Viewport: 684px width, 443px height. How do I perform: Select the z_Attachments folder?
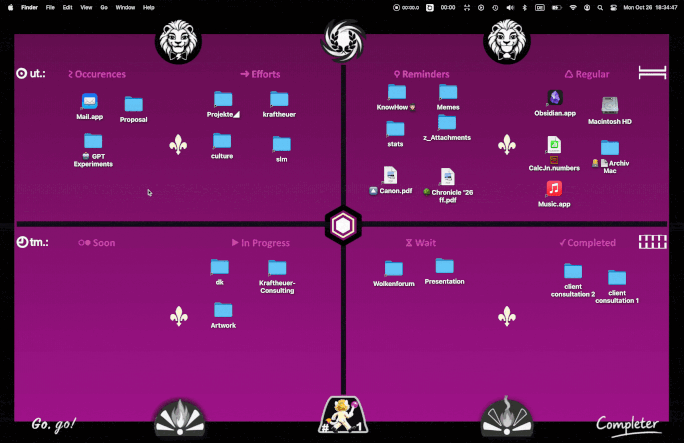click(447, 123)
